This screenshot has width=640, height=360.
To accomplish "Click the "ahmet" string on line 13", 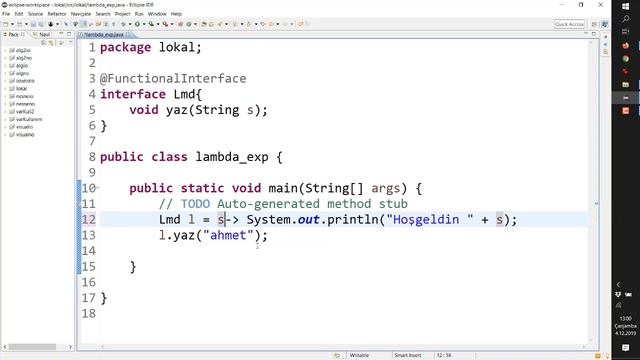I will tap(228, 236).
